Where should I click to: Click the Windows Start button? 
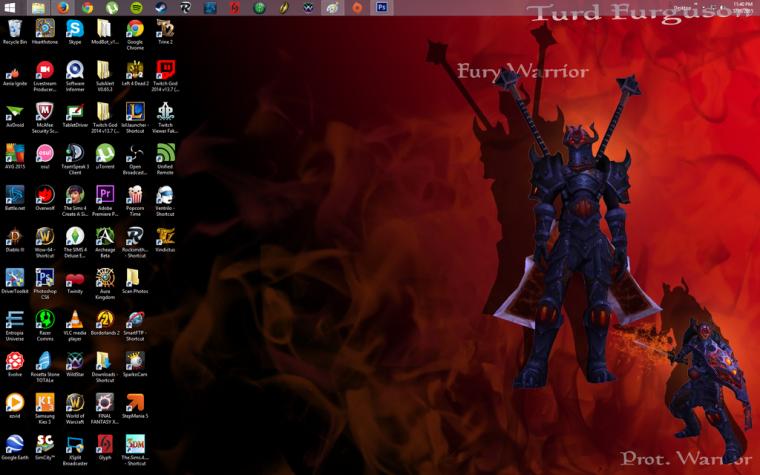(9, 8)
